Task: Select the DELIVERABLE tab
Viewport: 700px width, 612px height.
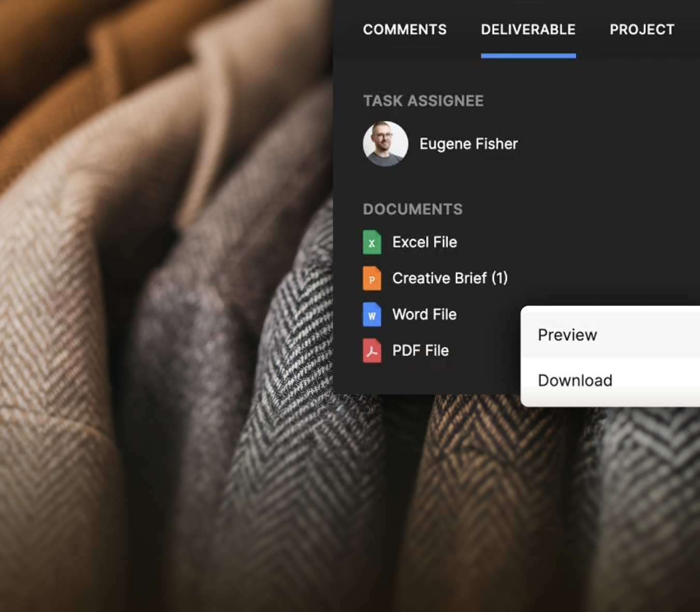Action: coord(528,30)
